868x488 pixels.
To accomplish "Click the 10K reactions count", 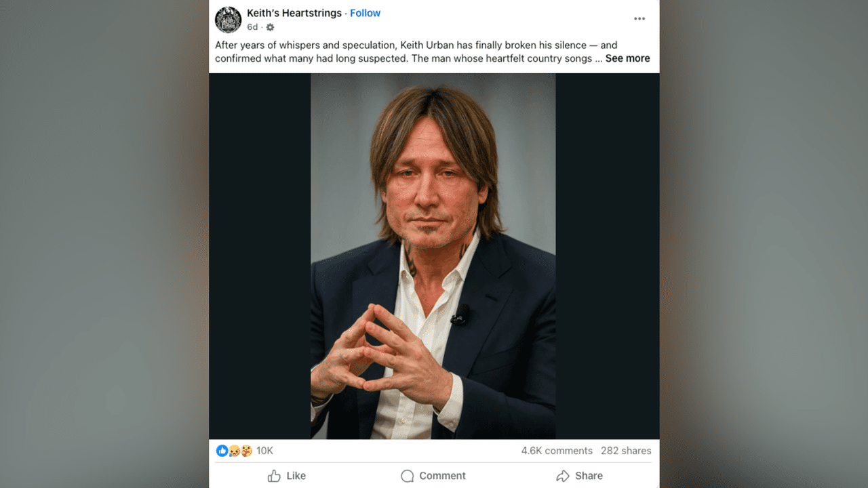I will coord(264,450).
